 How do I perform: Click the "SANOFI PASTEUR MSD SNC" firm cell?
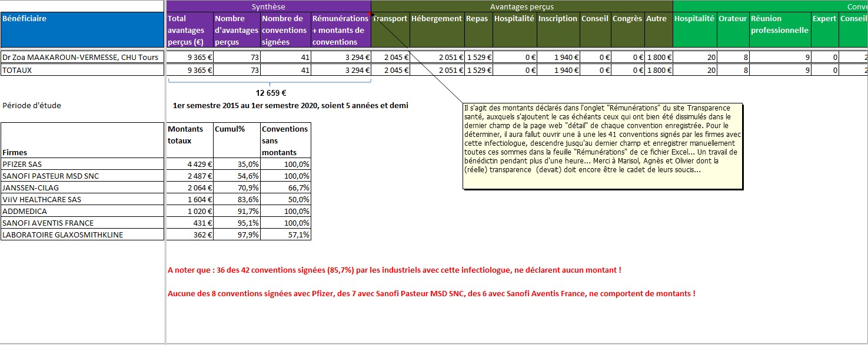pyautogui.click(x=82, y=176)
